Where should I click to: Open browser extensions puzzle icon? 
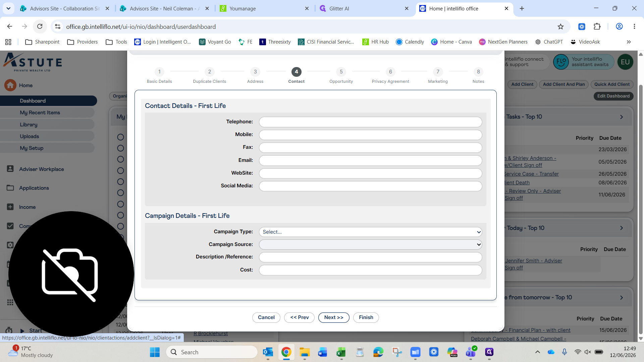[597, 26]
